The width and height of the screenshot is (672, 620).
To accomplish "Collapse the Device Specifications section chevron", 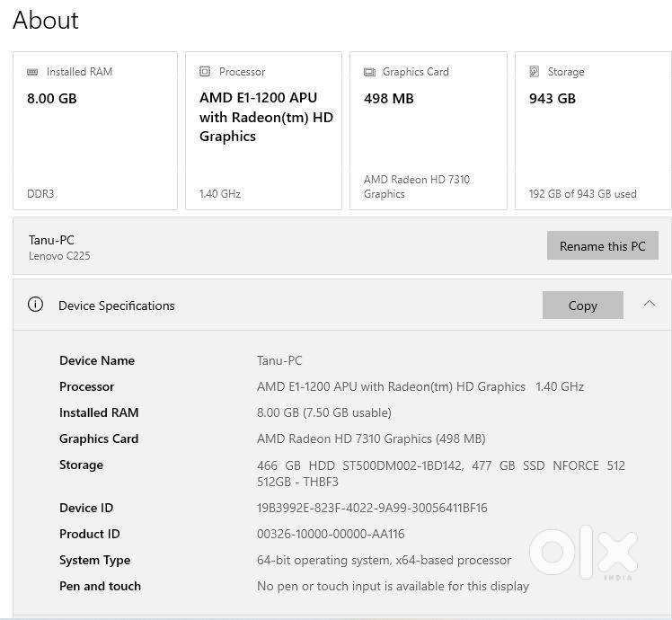I will [650, 304].
